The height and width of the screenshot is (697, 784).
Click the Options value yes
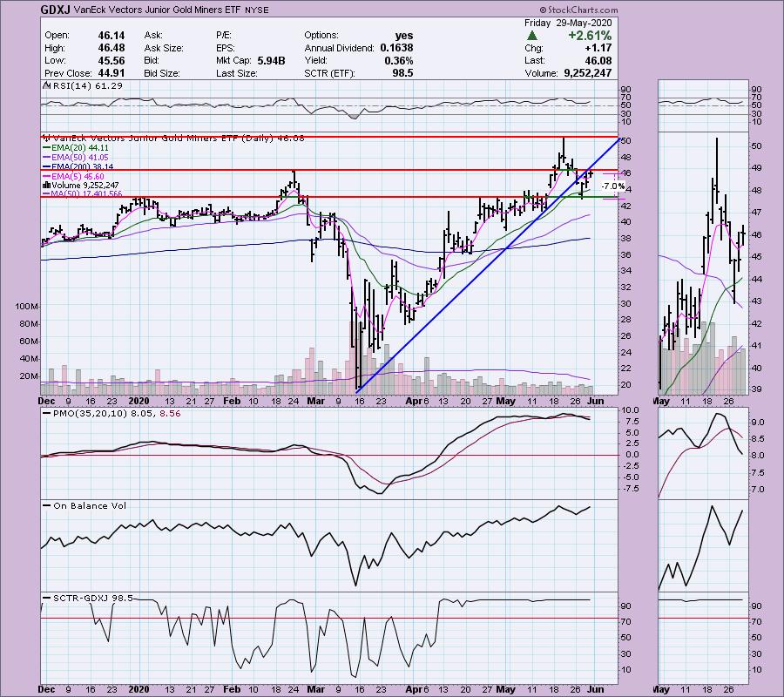click(x=404, y=36)
